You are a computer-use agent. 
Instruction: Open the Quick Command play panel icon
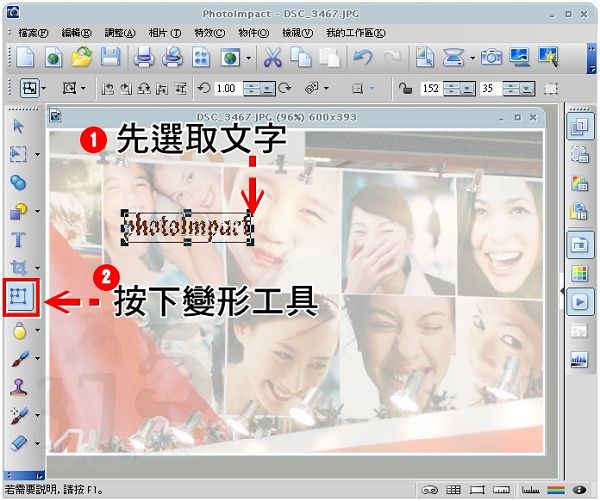pos(579,302)
